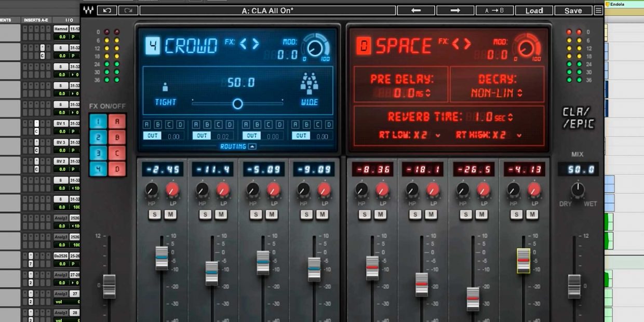Click the LP knob under -5.09 readout

coord(274,190)
